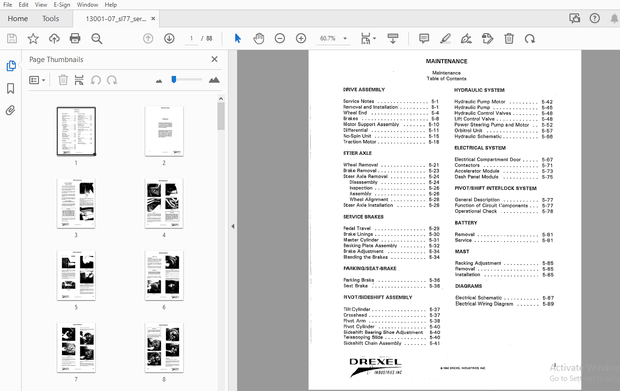
Task: Add file to starred with star icon
Action: pos(33,38)
